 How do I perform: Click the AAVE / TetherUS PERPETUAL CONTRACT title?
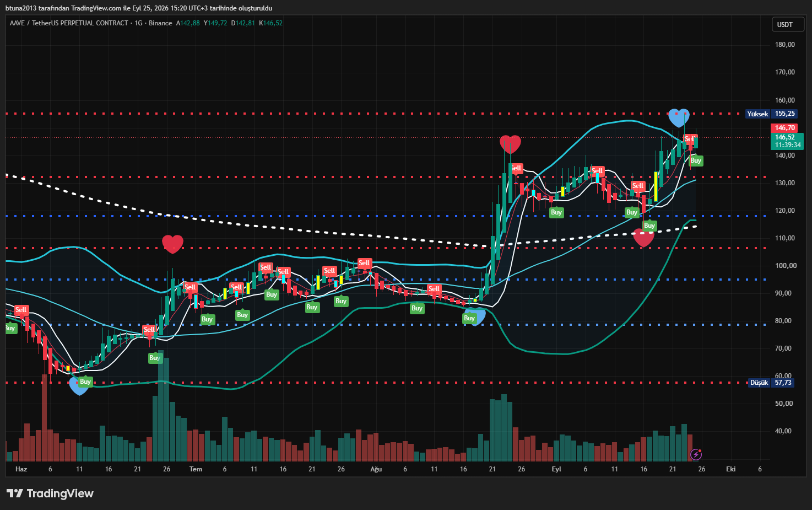pyautogui.click(x=69, y=23)
